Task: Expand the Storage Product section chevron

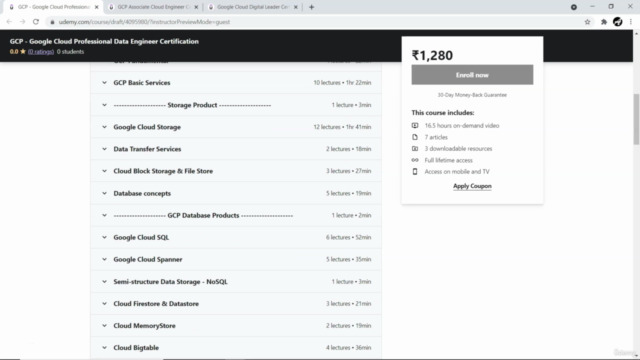Action: 104,105
